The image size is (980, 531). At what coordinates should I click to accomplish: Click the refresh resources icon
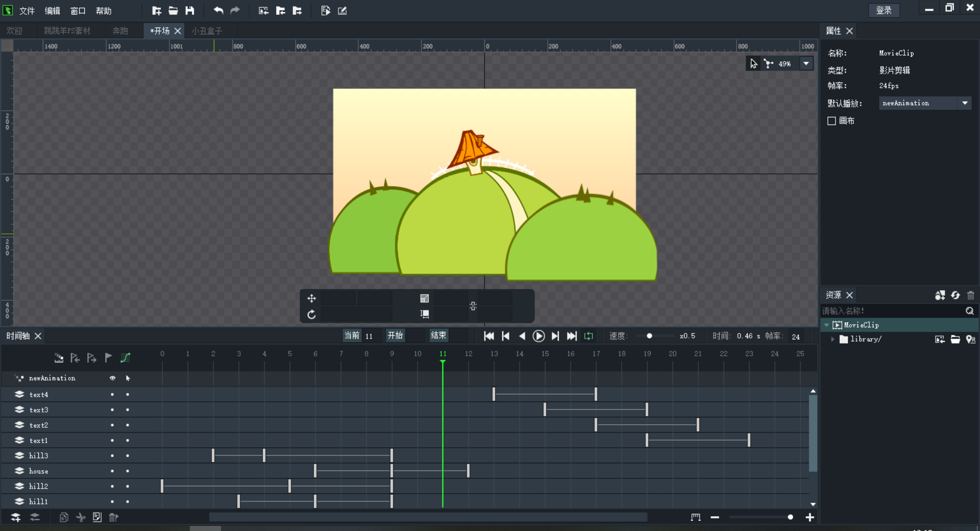[955, 295]
